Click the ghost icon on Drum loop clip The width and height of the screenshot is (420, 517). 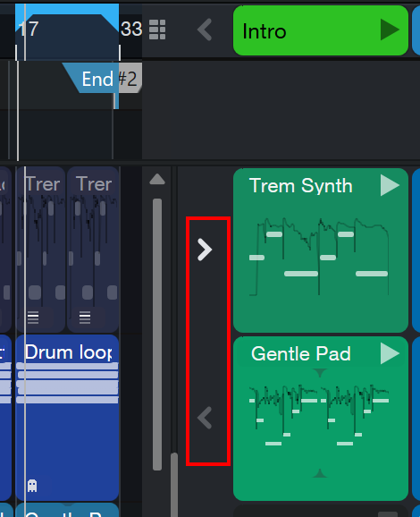pyautogui.click(x=32, y=486)
